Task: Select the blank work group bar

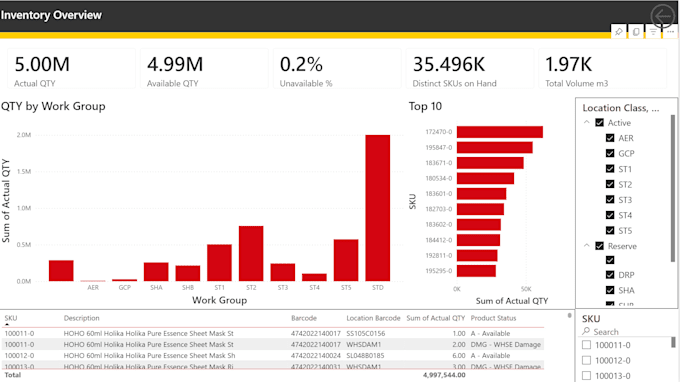Action: (x=61, y=271)
